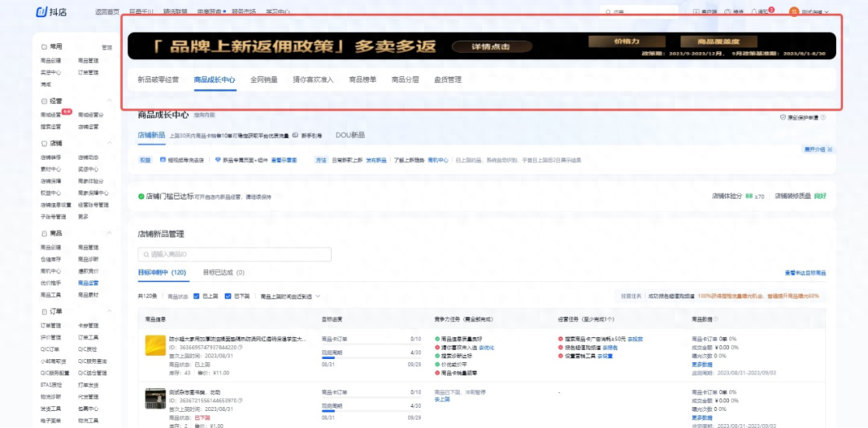Click the 经营 section icon in sidebar
The width and height of the screenshot is (868, 428).
pos(44,101)
